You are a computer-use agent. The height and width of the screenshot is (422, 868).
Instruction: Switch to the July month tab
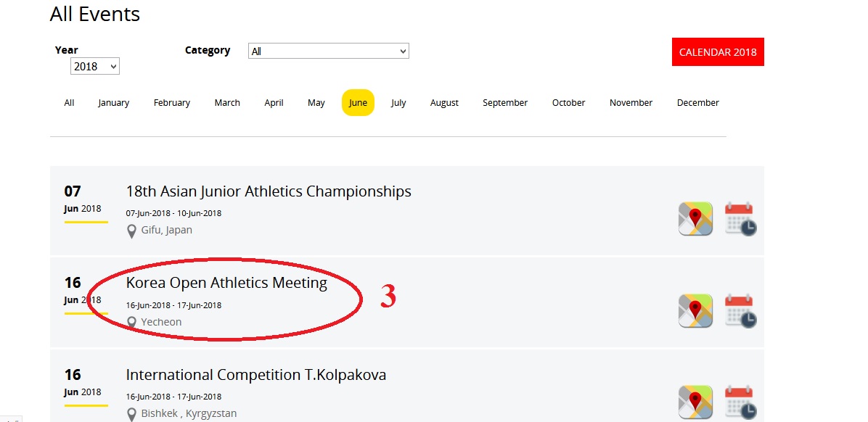pyautogui.click(x=398, y=103)
